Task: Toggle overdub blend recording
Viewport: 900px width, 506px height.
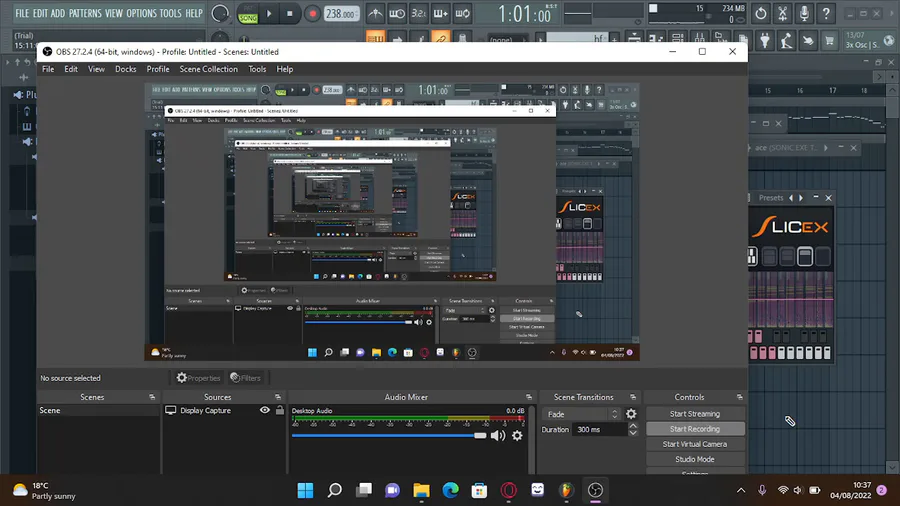Action: tap(440, 13)
